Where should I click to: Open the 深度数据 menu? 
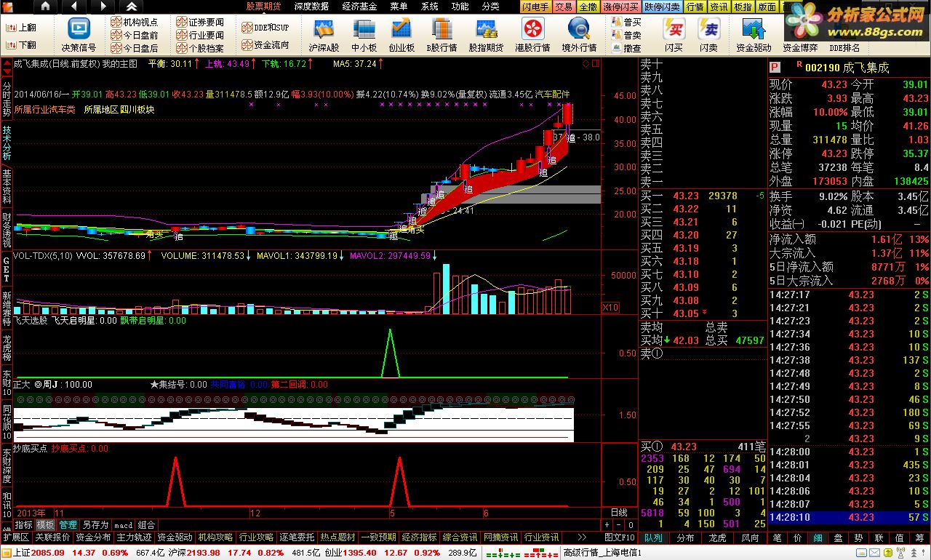[x=311, y=7]
